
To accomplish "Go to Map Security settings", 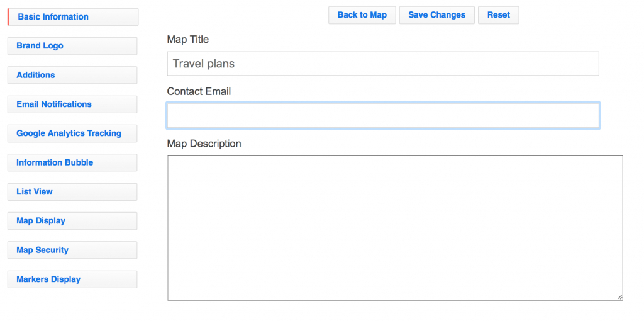I will [x=72, y=250].
